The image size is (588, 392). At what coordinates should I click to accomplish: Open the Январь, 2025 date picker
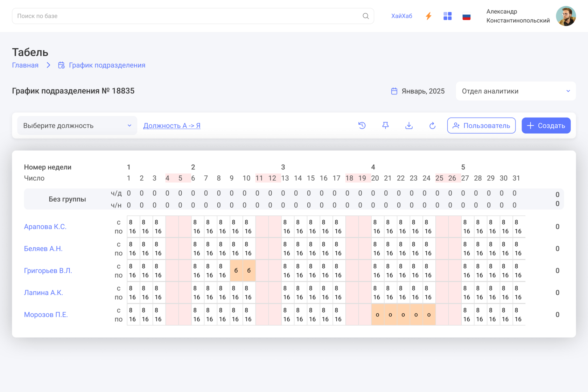pyautogui.click(x=418, y=91)
